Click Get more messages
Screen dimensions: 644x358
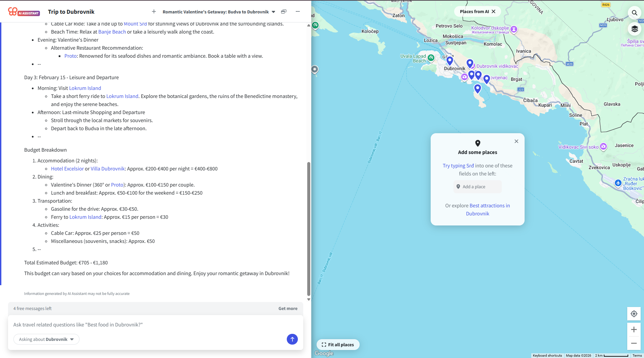pyautogui.click(x=287, y=308)
